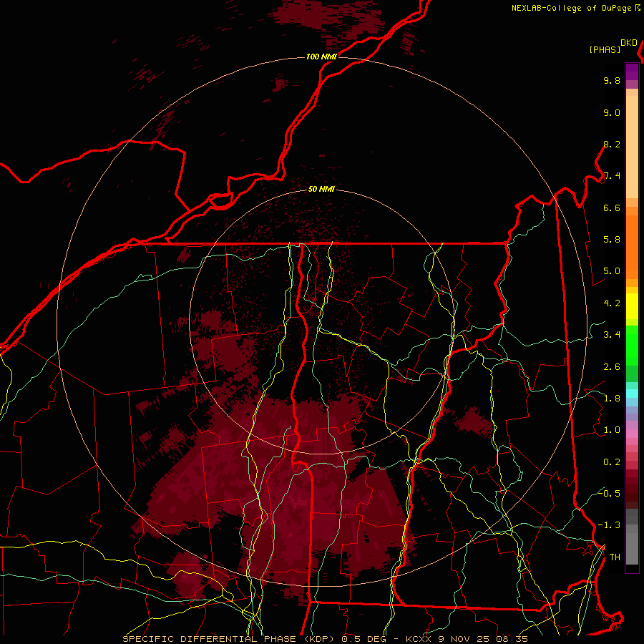This screenshot has width=644, height=644.
Task: Click the dark orange segment of color scale
Action: click(632, 246)
